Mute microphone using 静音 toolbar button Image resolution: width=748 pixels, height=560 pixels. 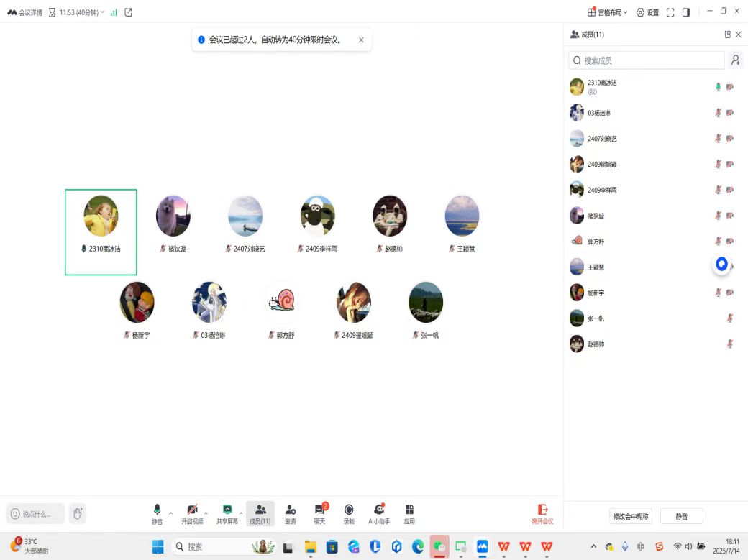[x=157, y=513]
